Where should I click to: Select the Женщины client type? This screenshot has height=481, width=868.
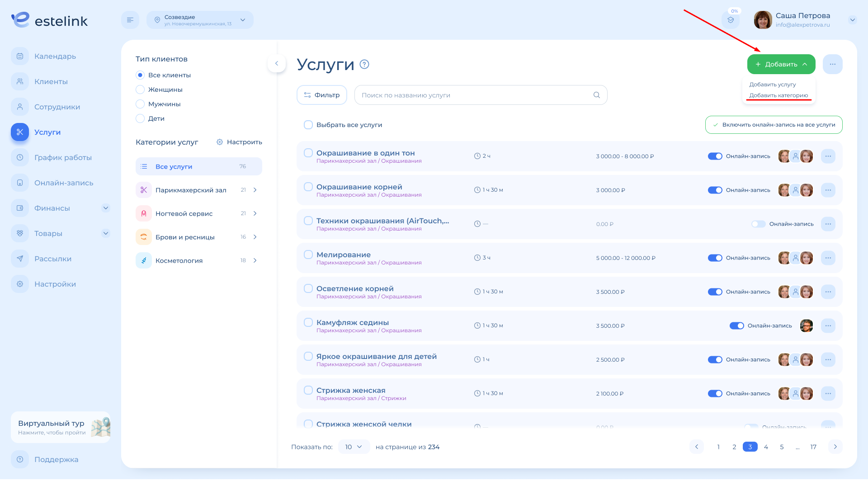(x=140, y=90)
